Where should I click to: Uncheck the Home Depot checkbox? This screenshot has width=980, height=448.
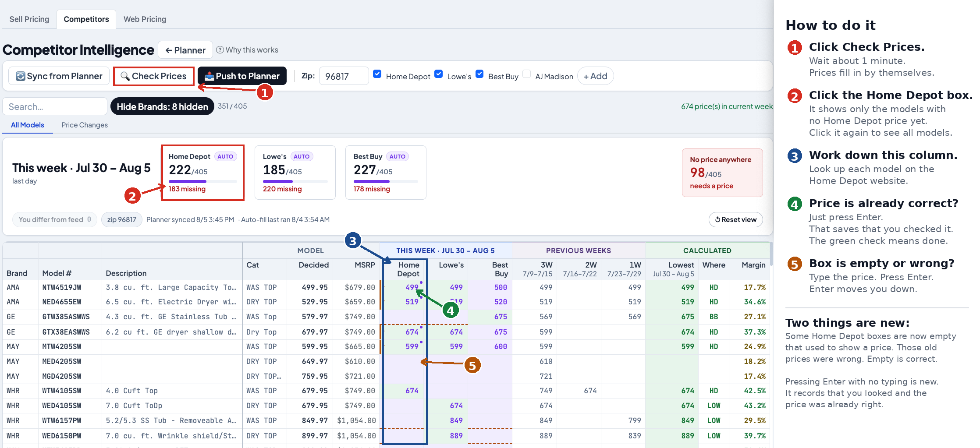377,74
